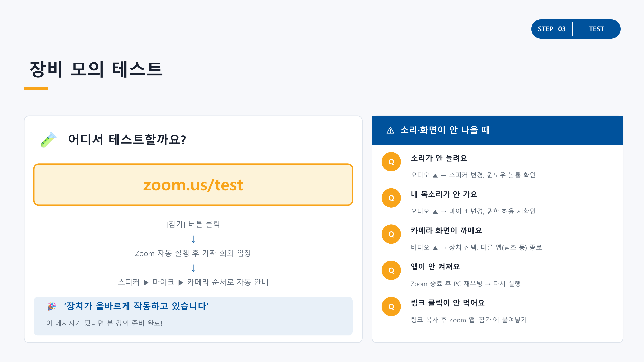The height and width of the screenshot is (362, 644).
Task: Click the answer 링크 복사 후 Zoom 앱 '참가'에 붙여넣기
Action: tap(469, 320)
